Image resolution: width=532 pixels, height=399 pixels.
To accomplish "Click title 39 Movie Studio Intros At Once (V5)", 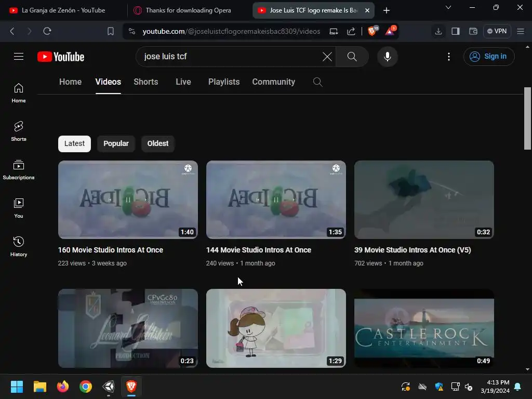I will click(413, 250).
